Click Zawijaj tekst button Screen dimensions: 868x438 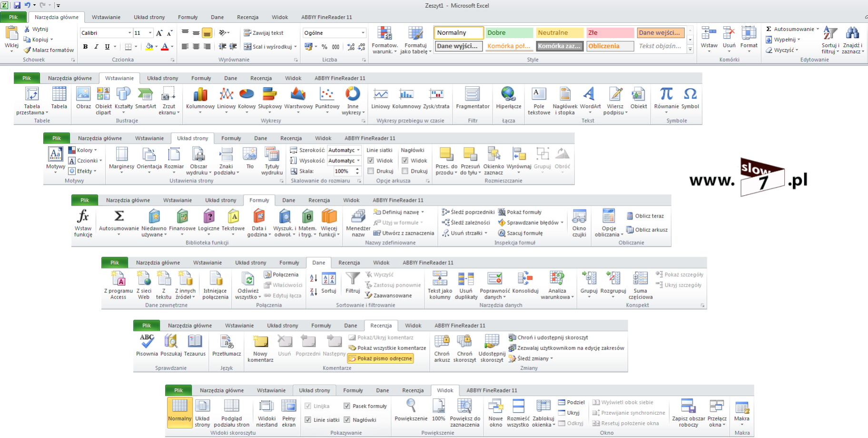pos(264,33)
